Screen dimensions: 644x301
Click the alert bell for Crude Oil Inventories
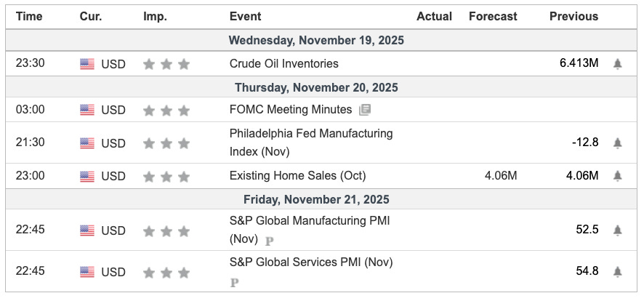(617, 64)
